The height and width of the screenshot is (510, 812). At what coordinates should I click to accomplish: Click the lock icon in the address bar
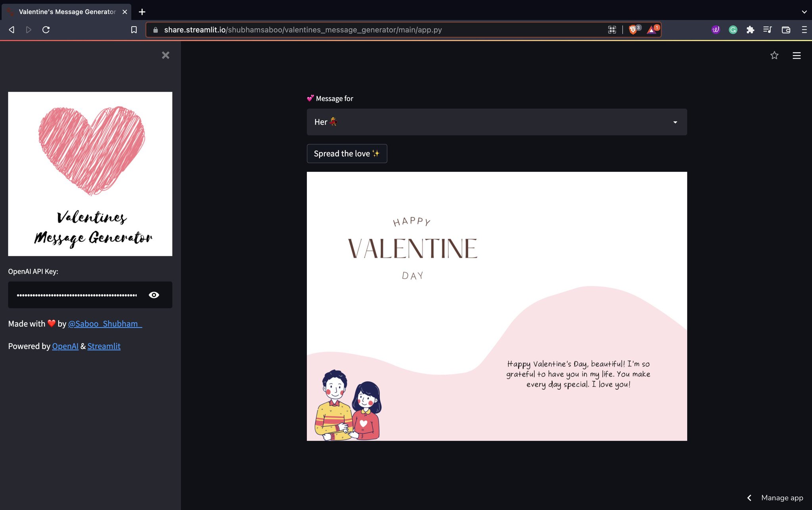[155, 30]
